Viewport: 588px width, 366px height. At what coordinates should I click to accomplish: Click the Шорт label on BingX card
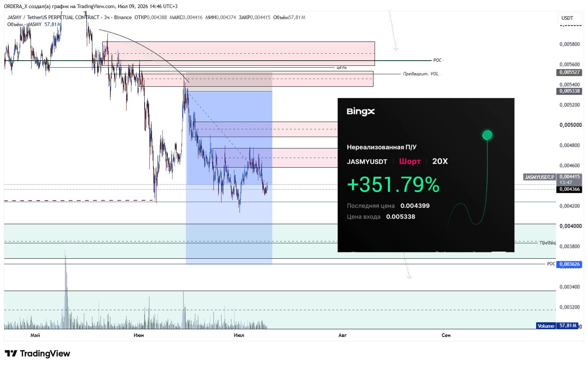(x=410, y=161)
